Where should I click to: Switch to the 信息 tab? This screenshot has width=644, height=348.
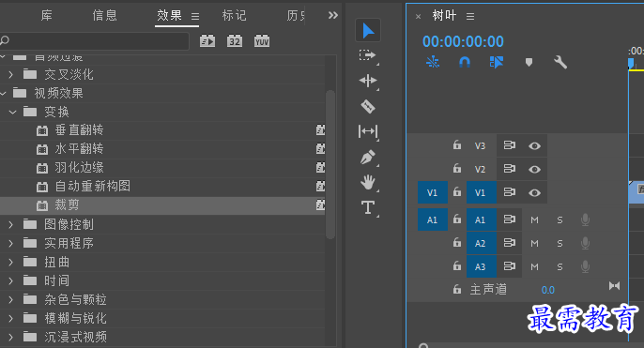point(105,16)
